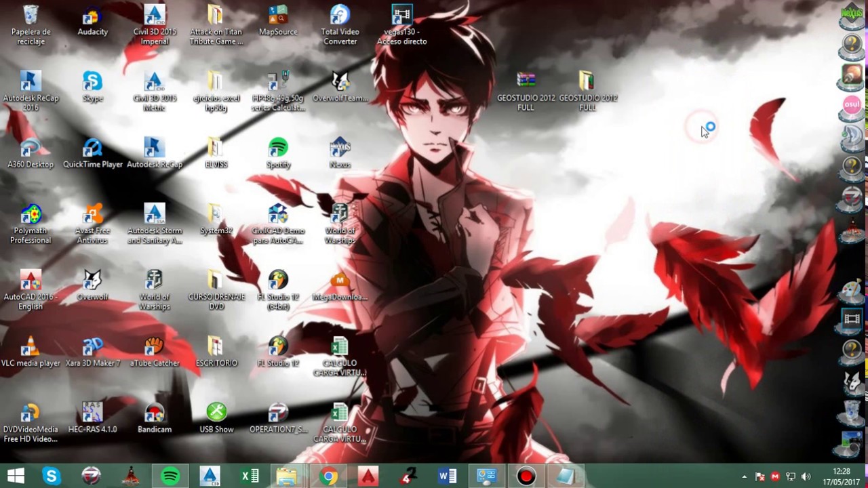Select the Nexus shortcut among desktop icons

point(340,153)
